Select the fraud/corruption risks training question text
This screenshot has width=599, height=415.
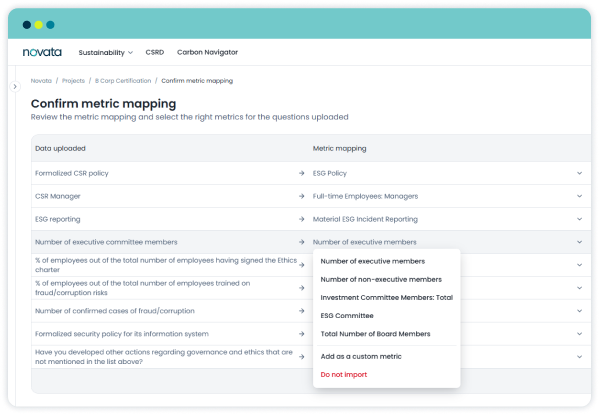pos(142,288)
